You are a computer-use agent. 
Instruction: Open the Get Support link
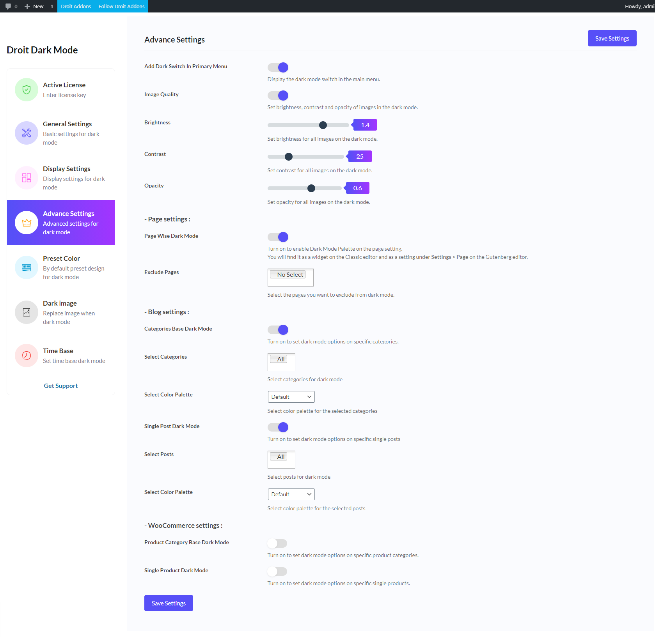pos(61,386)
